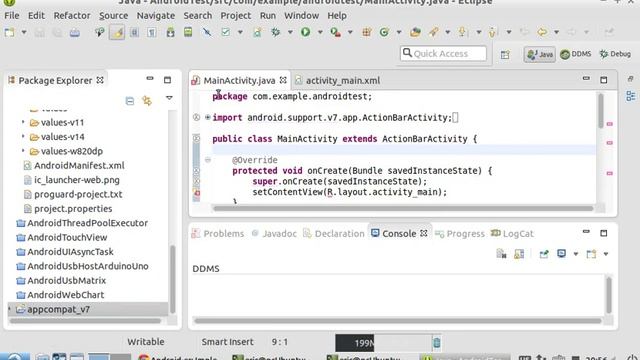Viewport: 640px width, 360px height.
Task: Switch to the Problems tab
Action: tap(218, 233)
